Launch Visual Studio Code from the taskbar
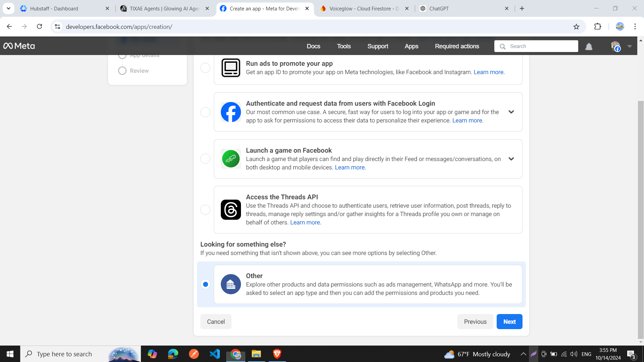This screenshot has height=362, width=644. 215,354
